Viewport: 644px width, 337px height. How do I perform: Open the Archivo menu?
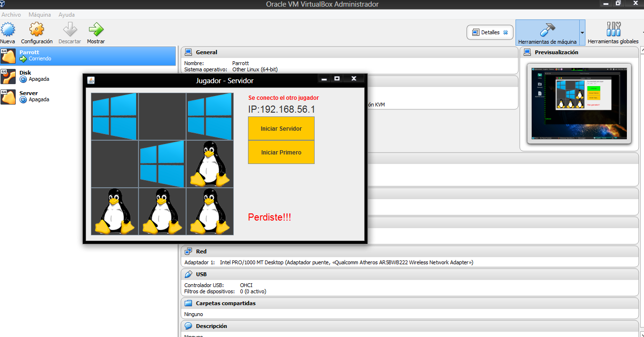coord(11,15)
